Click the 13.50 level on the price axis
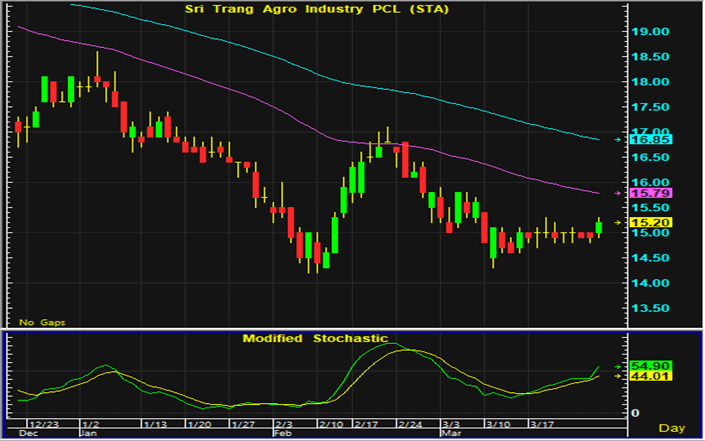Viewport: 705px width, 441px height. pos(651,308)
